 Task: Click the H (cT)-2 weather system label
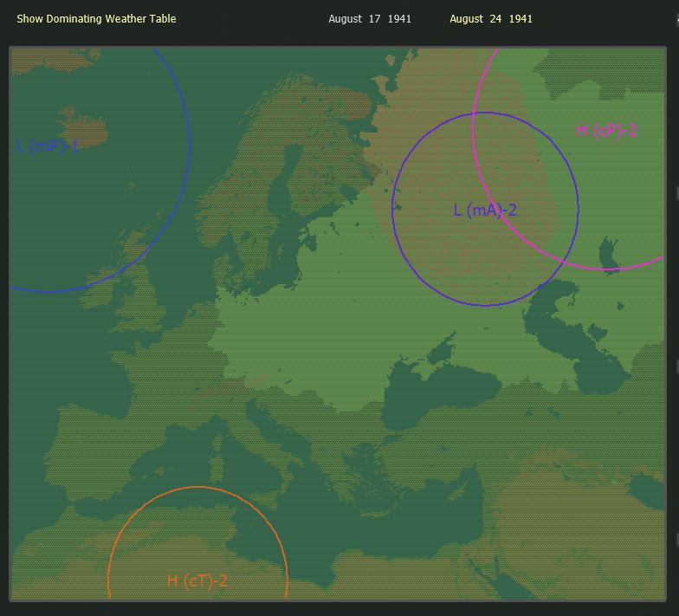tap(197, 580)
